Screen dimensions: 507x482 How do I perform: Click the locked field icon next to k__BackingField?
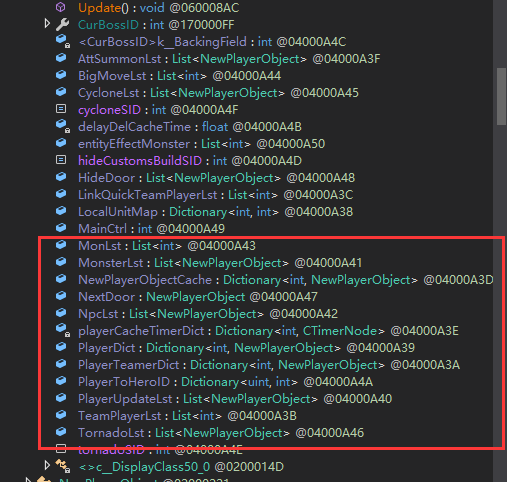click(x=62, y=41)
